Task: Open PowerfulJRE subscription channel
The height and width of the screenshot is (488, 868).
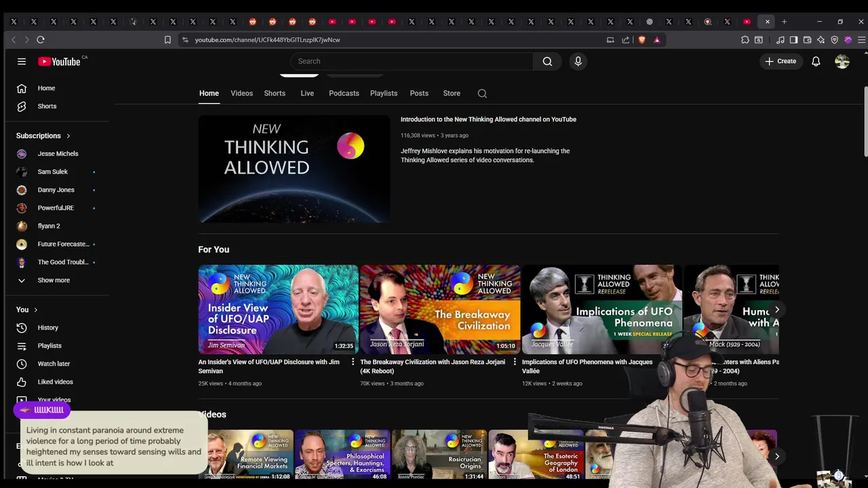Action: tap(57, 208)
